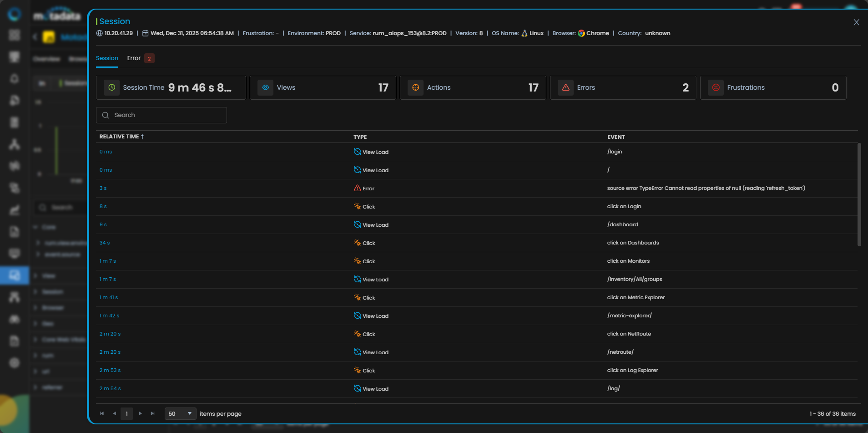The height and width of the screenshot is (433, 868).
Task: Click the Search input field
Action: tap(161, 115)
